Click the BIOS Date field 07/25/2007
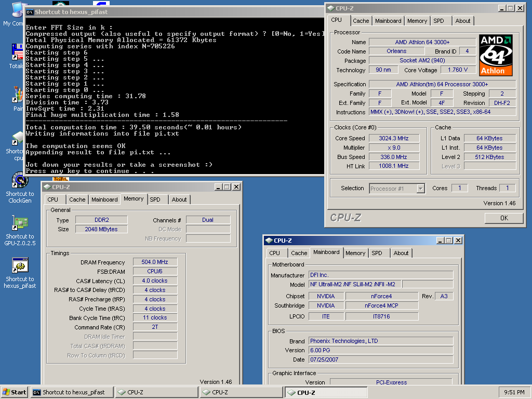Viewport: 532px width, 399px height. [x=381, y=360]
